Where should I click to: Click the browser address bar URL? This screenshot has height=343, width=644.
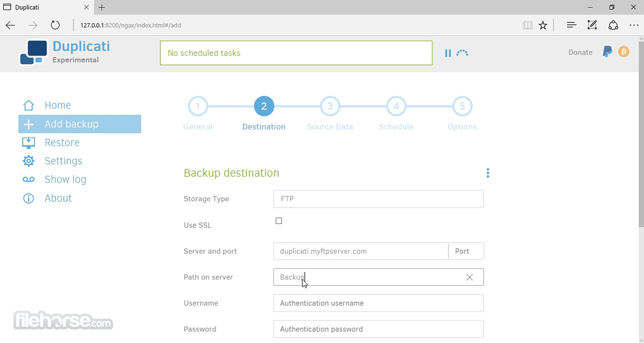click(131, 25)
